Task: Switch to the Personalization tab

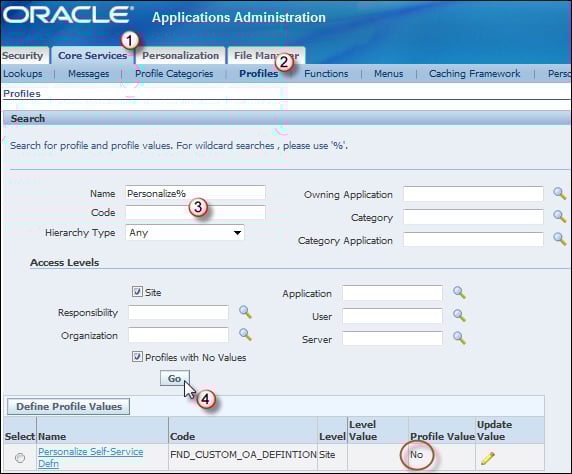Action: [181, 55]
